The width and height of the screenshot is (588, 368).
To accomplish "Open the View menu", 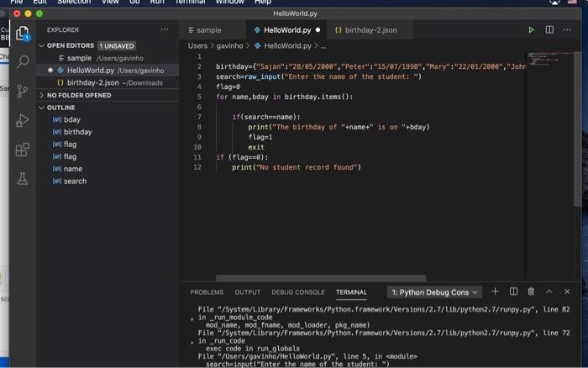I will tap(110, 2).
